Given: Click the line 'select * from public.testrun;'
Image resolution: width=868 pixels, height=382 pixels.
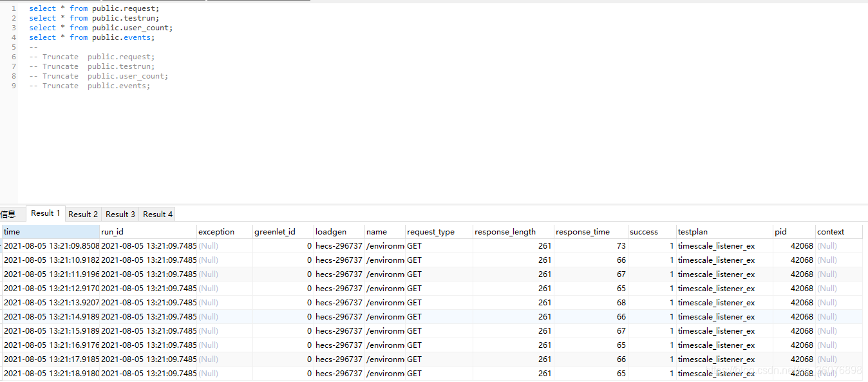Looking at the screenshot, I should (94, 18).
